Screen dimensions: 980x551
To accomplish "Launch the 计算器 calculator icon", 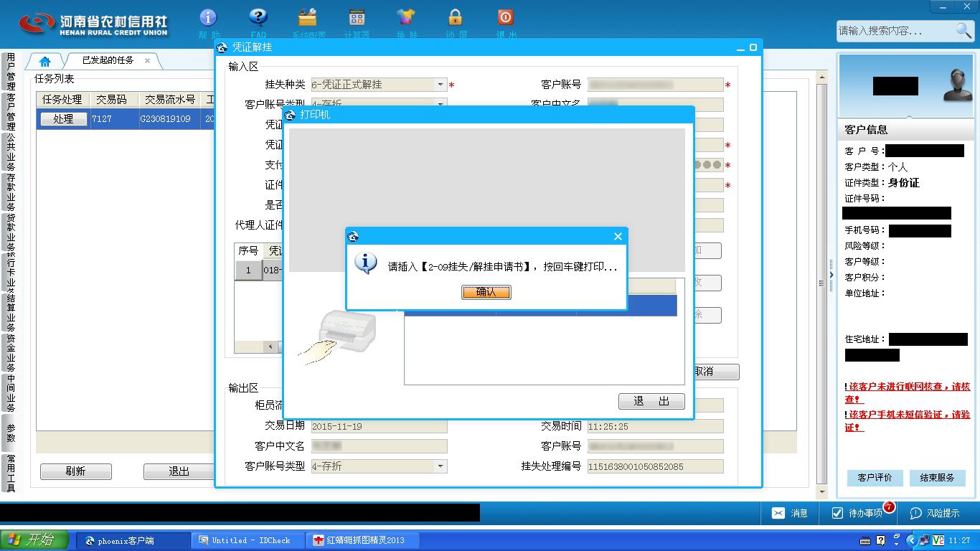I will click(357, 17).
